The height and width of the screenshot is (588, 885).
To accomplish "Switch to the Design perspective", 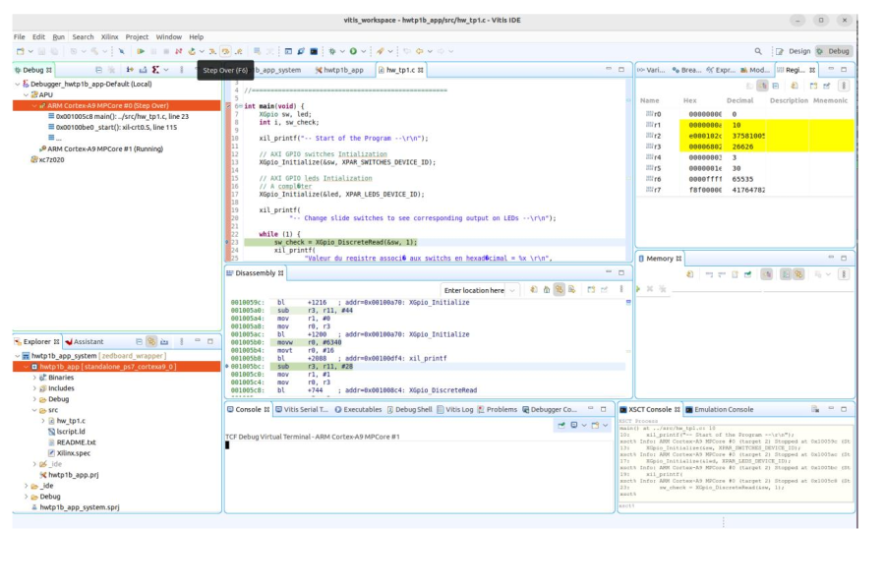I will click(x=794, y=51).
